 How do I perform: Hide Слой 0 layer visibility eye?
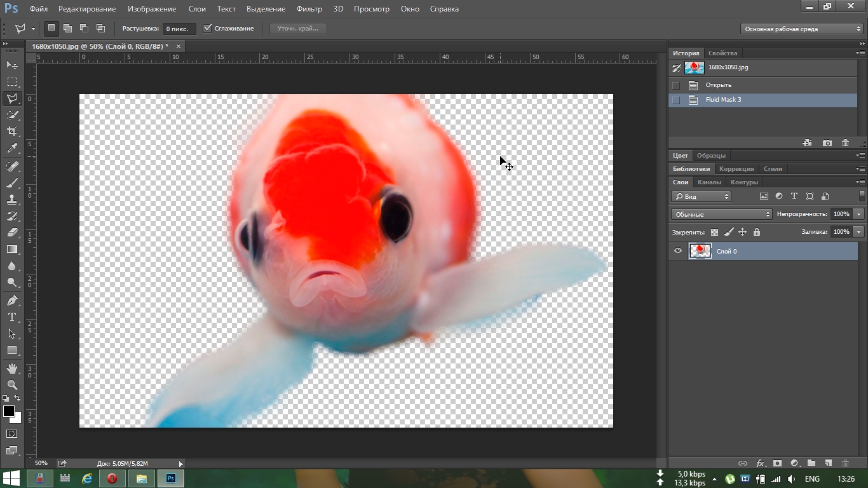click(x=678, y=251)
